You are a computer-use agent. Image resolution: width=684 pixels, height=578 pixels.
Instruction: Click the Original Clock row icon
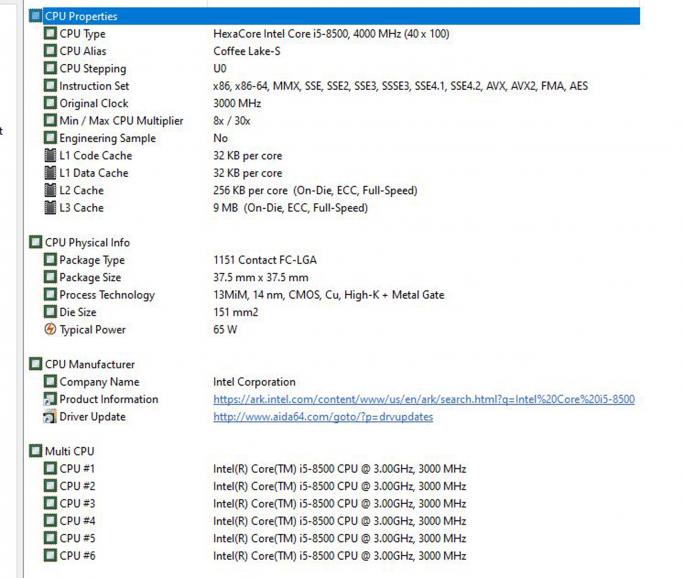pos(50,103)
